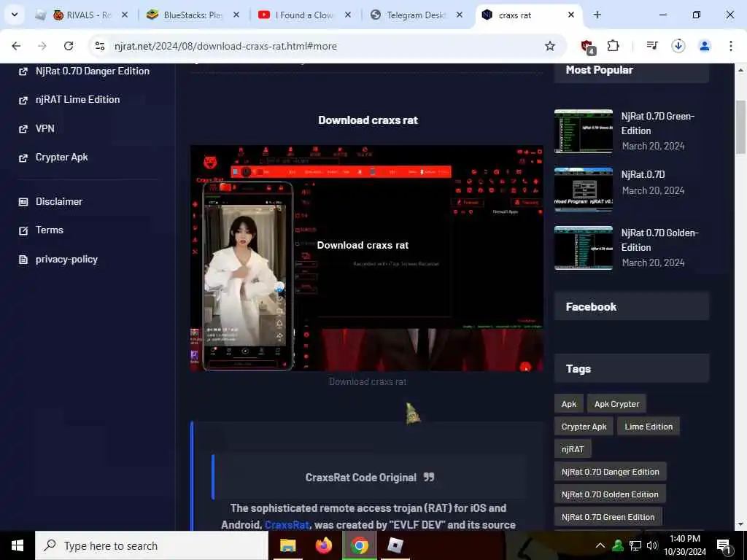
Task: Open the network tray icon
Action: coord(635,545)
